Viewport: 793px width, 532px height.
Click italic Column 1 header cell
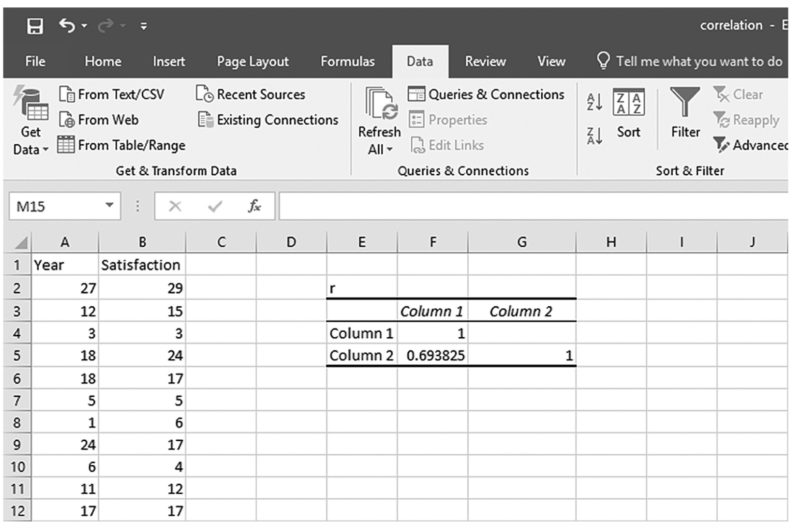pos(433,311)
